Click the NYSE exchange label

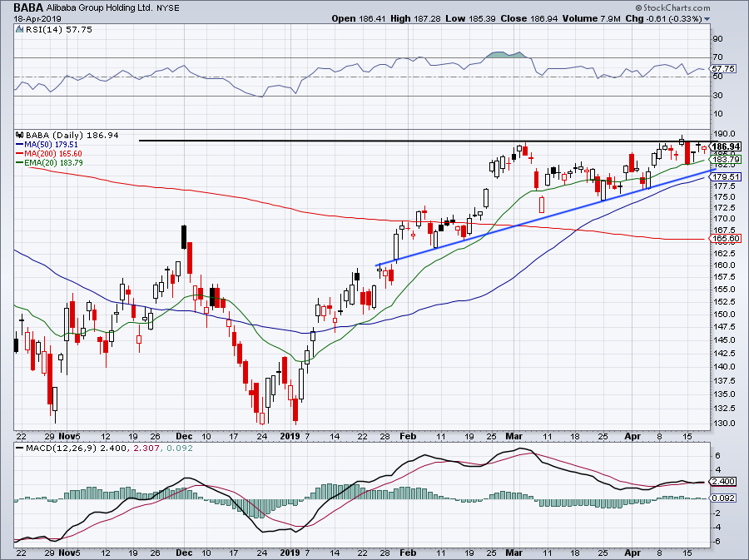pyautogui.click(x=167, y=8)
